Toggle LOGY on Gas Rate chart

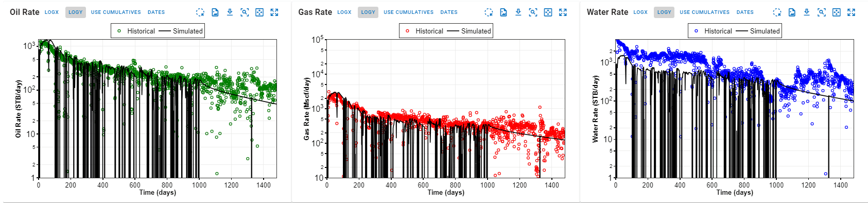point(368,12)
